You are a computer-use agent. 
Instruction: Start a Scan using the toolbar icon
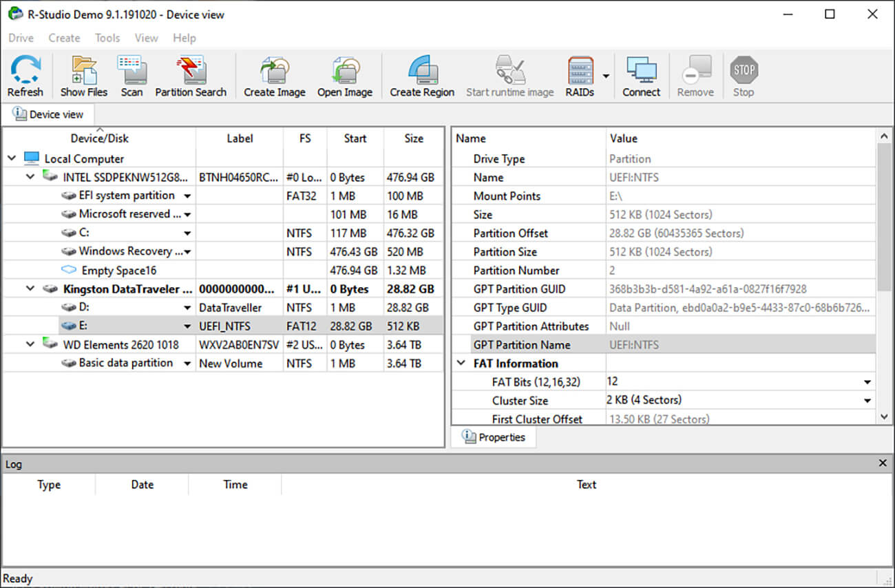pos(131,76)
